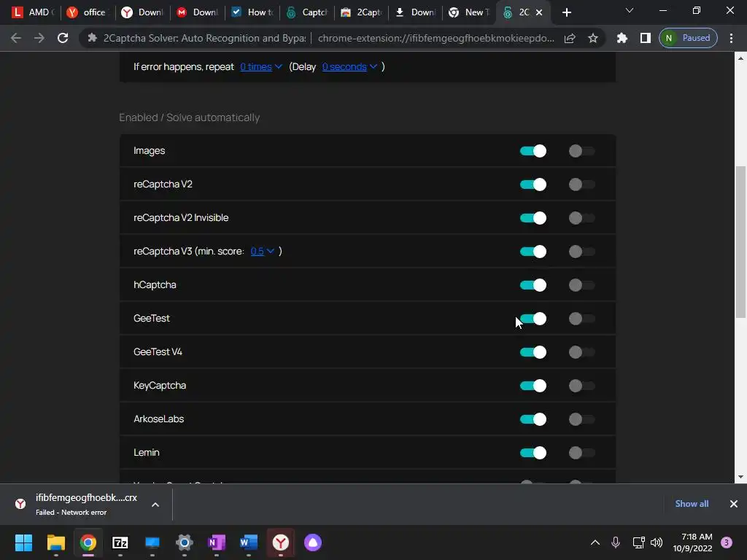Open File Explorer from taskbar
The width and height of the screenshot is (747, 560).
click(x=55, y=542)
